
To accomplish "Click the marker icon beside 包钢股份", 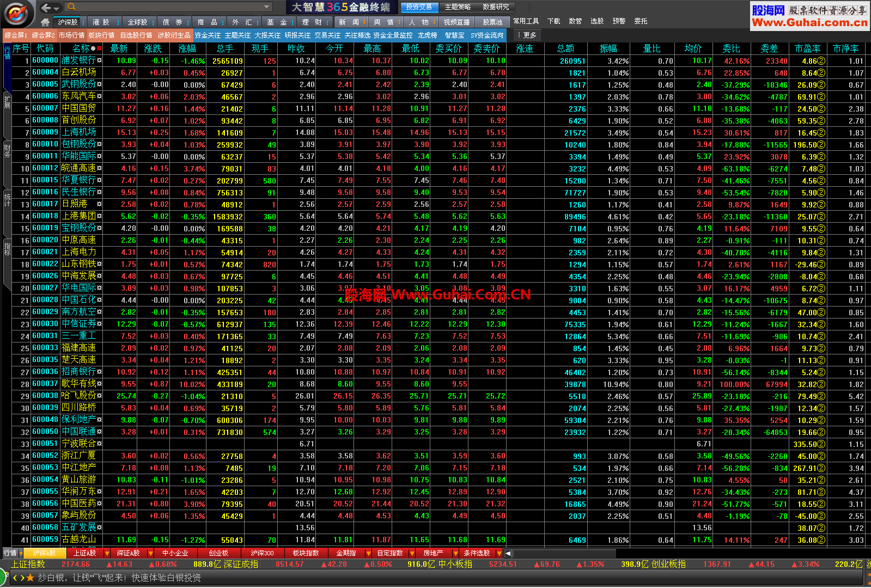I will pyautogui.click(x=99, y=144).
